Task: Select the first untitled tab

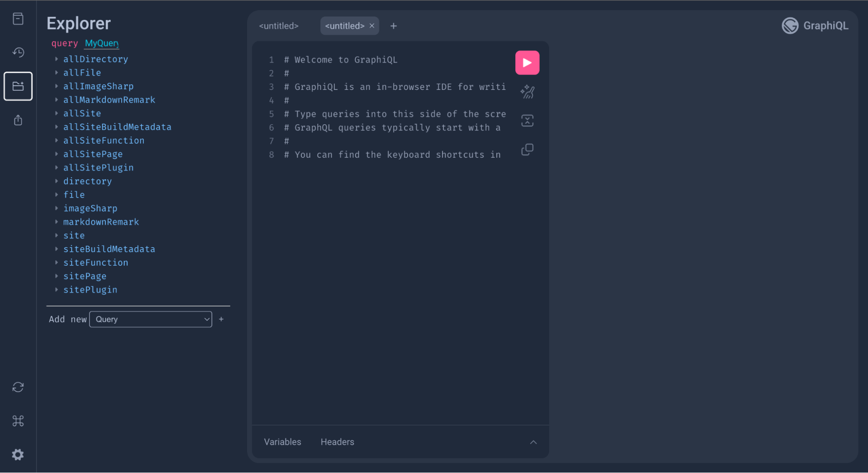Action: pyautogui.click(x=279, y=26)
